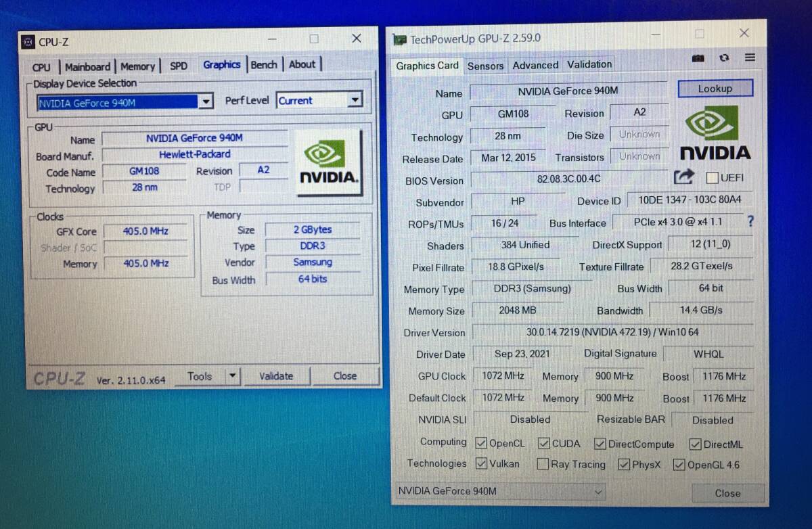Click the GPU-Z Name field at the top
The image size is (812, 529).
[x=568, y=91]
